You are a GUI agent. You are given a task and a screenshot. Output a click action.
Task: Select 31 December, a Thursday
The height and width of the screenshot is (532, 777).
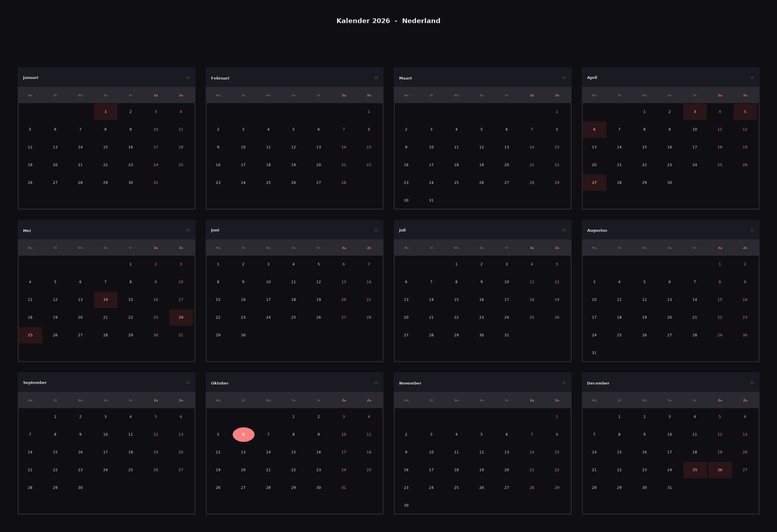tap(670, 488)
